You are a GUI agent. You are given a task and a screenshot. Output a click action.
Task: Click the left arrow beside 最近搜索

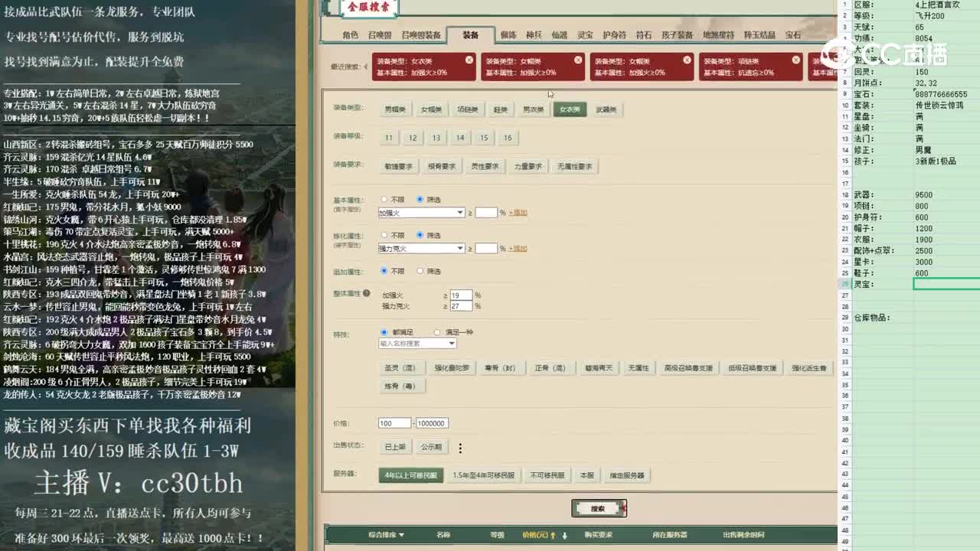pos(366,67)
